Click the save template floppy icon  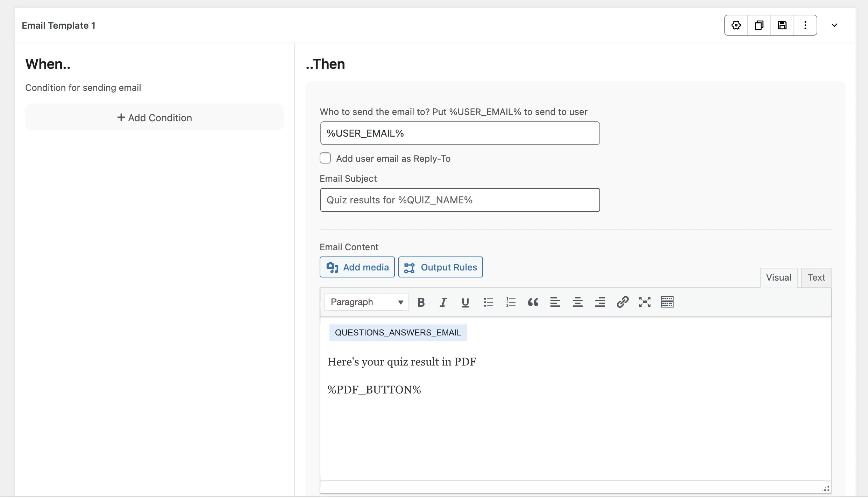(782, 25)
